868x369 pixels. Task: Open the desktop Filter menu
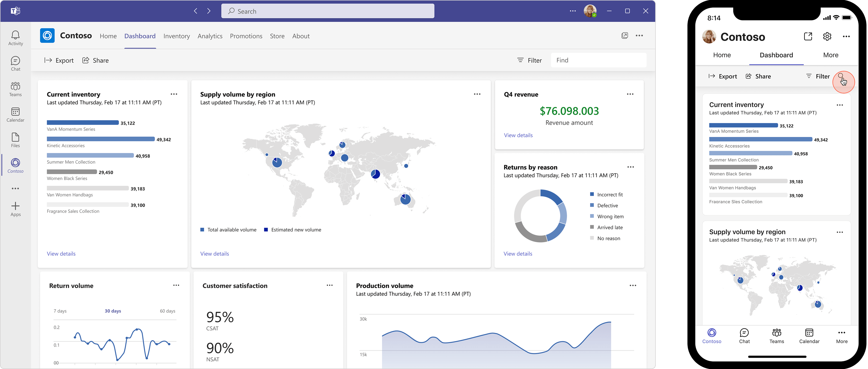tap(529, 60)
